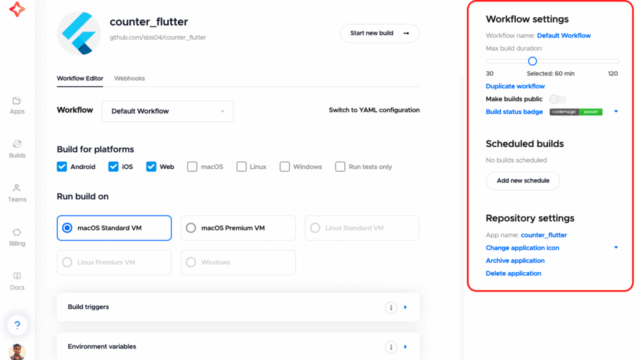
Task: Enable the Windows platform checkbox
Action: click(x=284, y=167)
